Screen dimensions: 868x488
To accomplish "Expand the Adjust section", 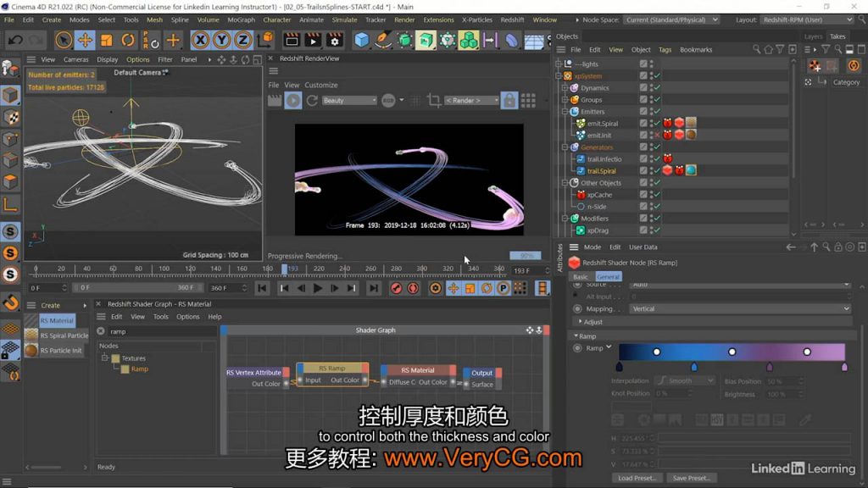I will tap(580, 321).
